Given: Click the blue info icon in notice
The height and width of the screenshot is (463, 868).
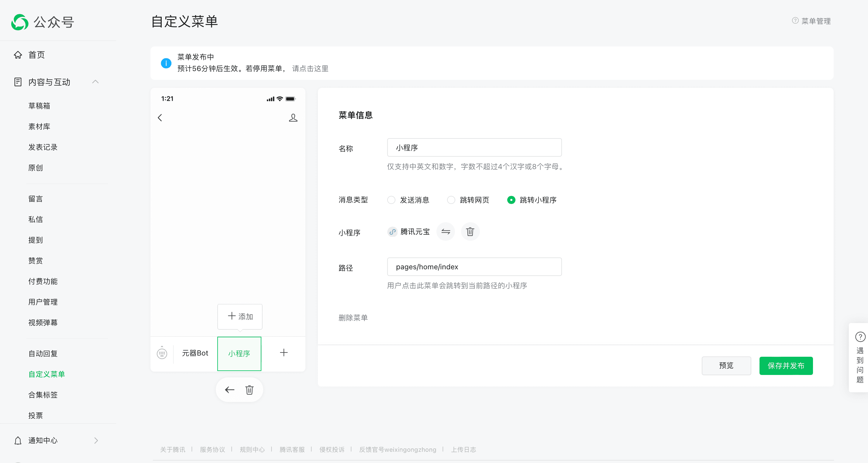Looking at the screenshot, I should pos(166,63).
